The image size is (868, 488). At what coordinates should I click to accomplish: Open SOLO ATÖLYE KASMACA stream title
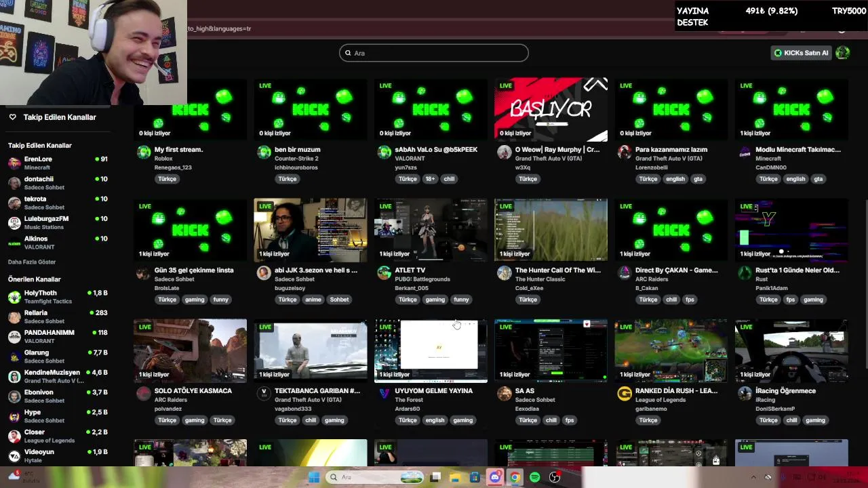click(193, 390)
